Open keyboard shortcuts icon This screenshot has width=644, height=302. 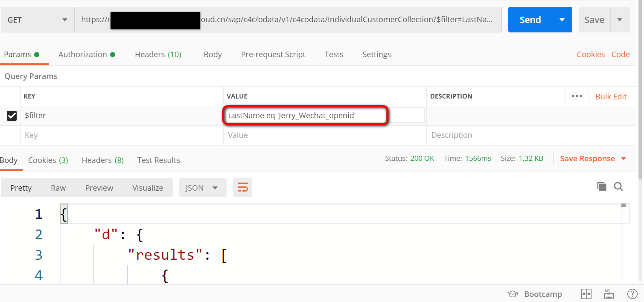tap(609, 294)
